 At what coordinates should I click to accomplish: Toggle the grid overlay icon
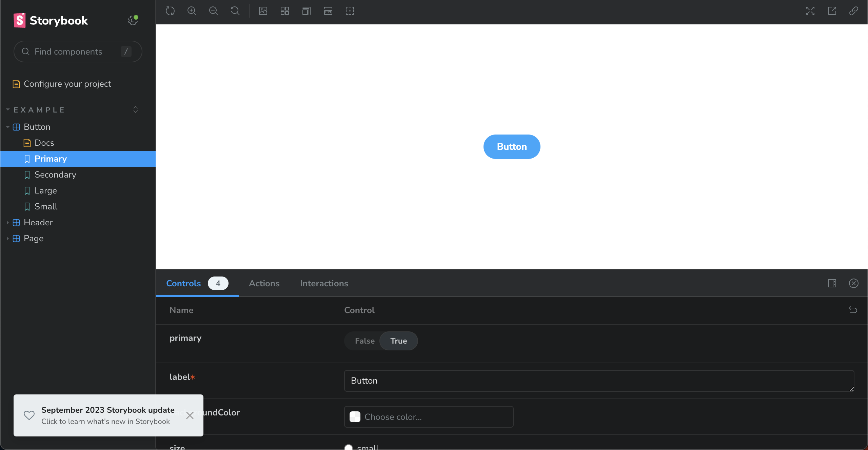click(x=285, y=11)
